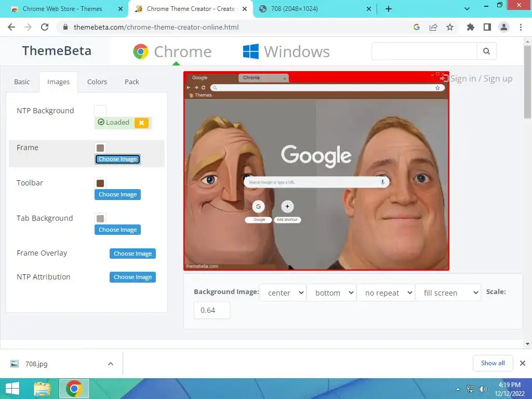Click Sign in / Sign up link
This screenshot has height=399, width=532.
tap(476, 79)
